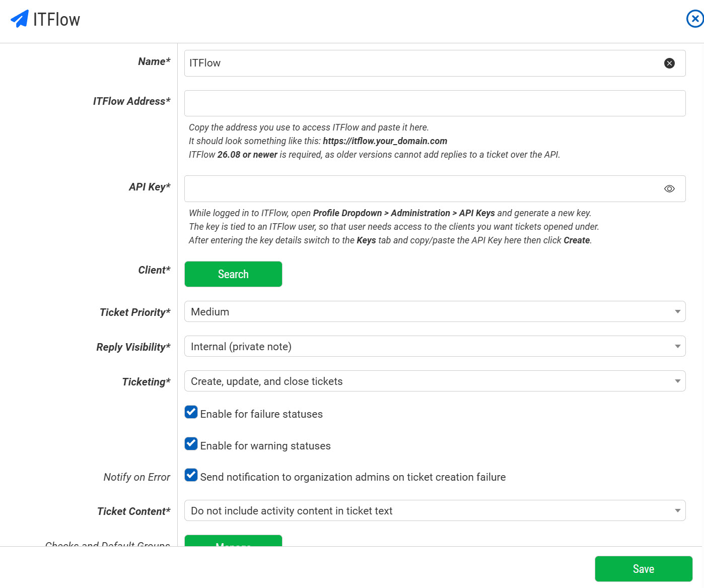The image size is (704, 588).
Task: Click the ITFlow paper plane logo icon
Action: point(20,19)
